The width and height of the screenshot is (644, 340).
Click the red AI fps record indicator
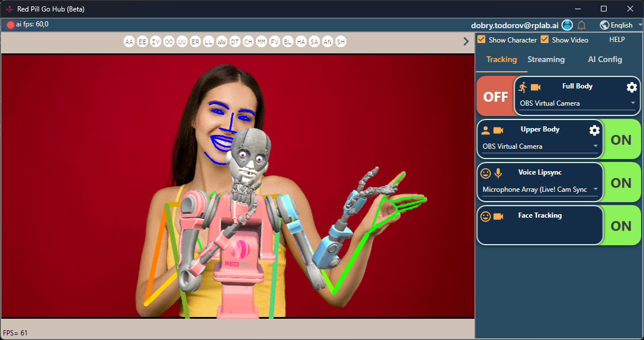10,25
